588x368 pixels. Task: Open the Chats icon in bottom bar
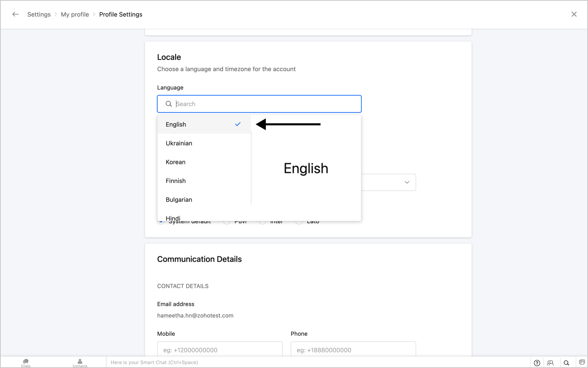[26, 362]
